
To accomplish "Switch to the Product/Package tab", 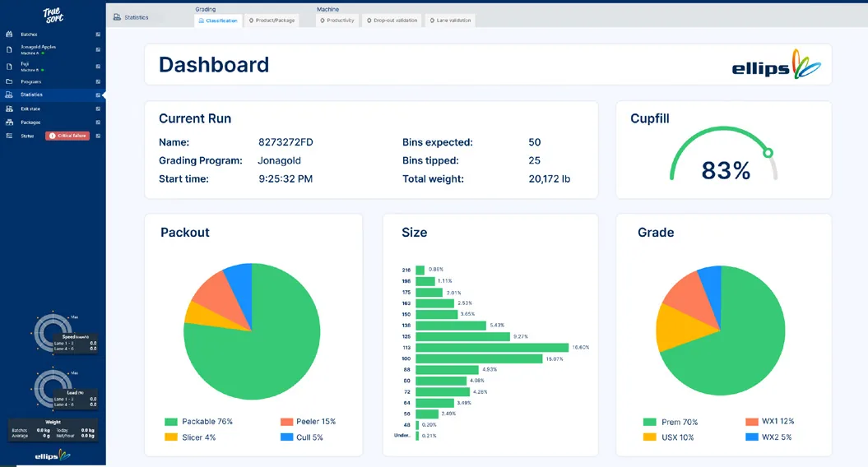I will [272, 21].
